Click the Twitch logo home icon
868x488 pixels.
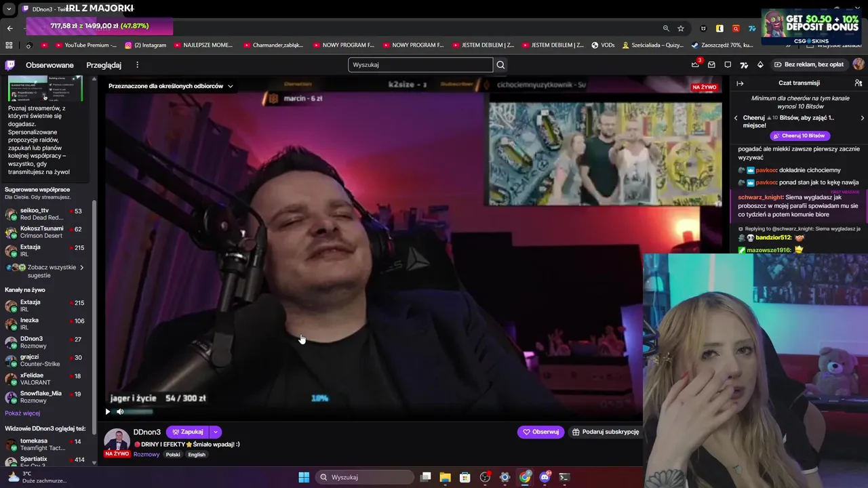pyautogui.click(x=9, y=65)
